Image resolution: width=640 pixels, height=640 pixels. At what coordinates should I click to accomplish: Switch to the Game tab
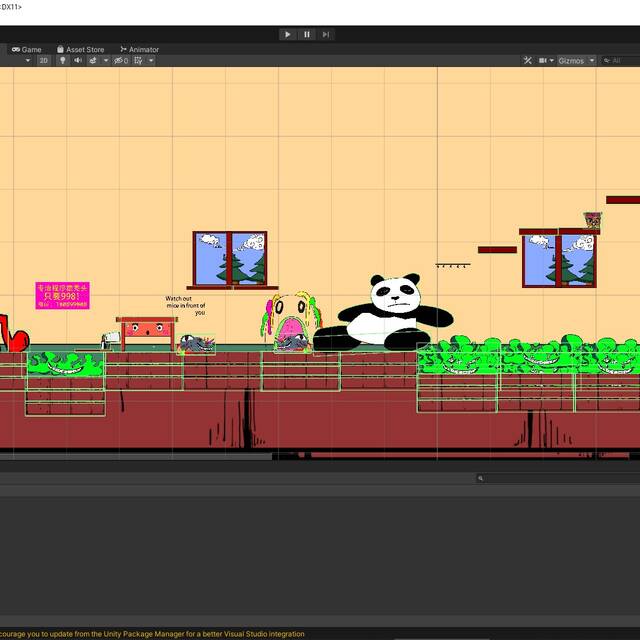[x=27, y=49]
